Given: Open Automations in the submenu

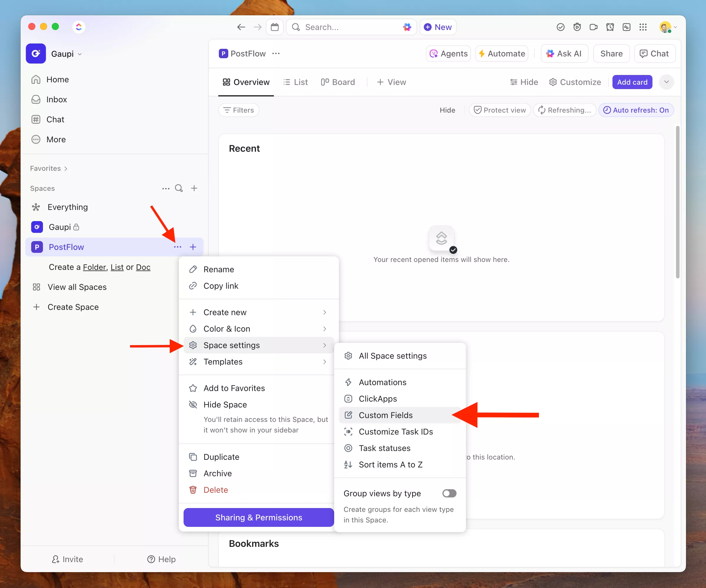Looking at the screenshot, I should click(x=400, y=382).
